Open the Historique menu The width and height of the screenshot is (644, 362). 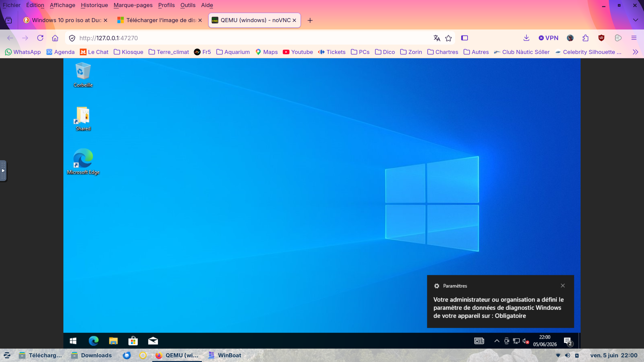tap(94, 5)
